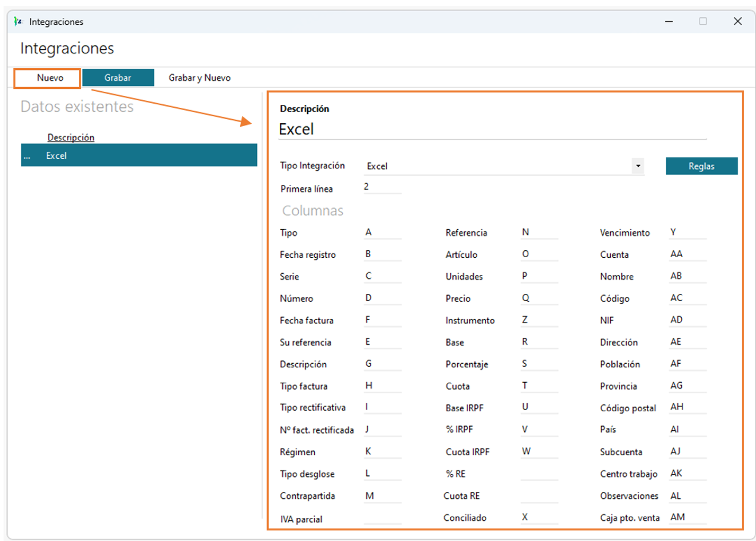Click the Contrapartida column field
The height and width of the screenshot is (541, 756).
pos(382,495)
